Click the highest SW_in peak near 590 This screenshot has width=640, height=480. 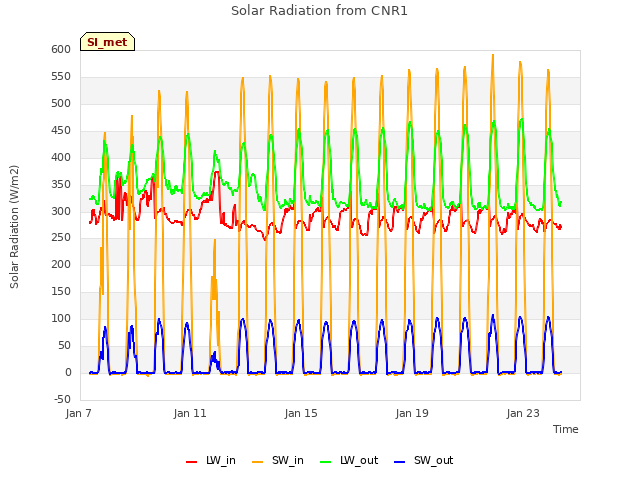(x=493, y=56)
